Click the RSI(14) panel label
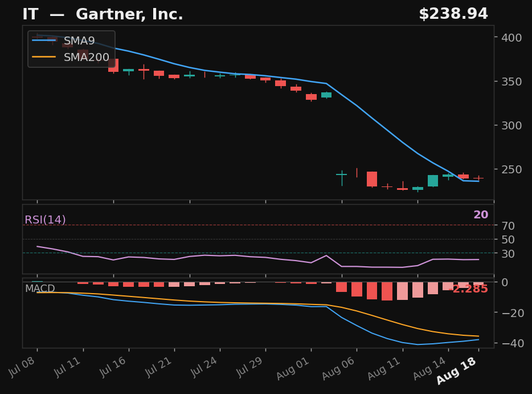The image size is (532, 394). point(45,220)
